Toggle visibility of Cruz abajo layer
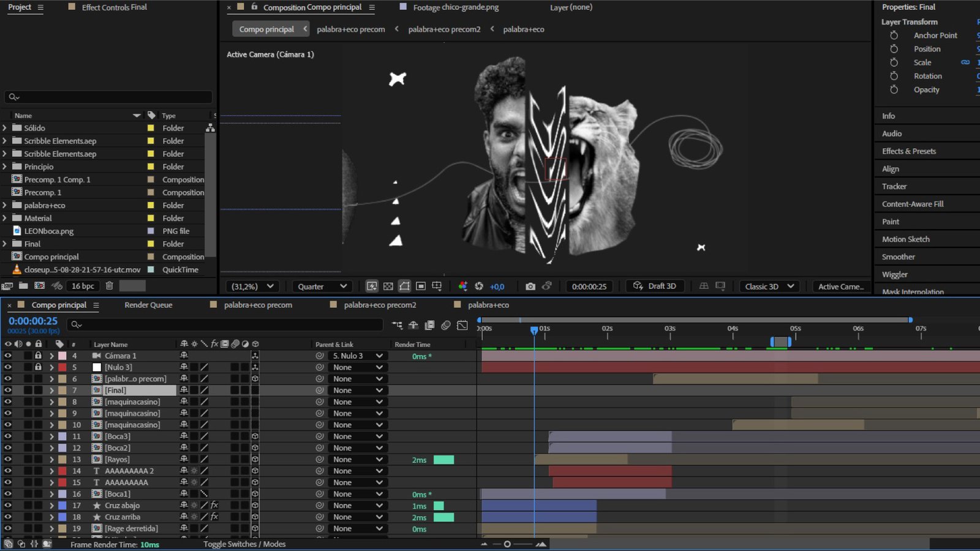 8,506
